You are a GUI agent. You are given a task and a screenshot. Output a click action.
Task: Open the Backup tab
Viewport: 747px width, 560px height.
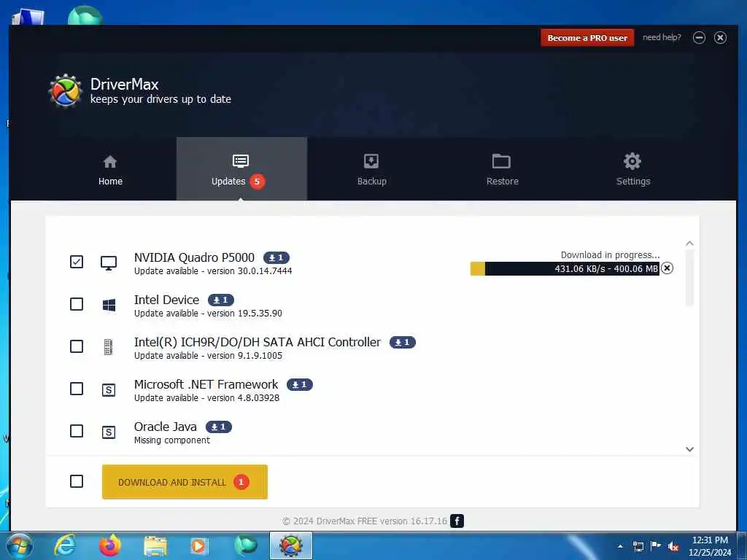click(371, 169)
